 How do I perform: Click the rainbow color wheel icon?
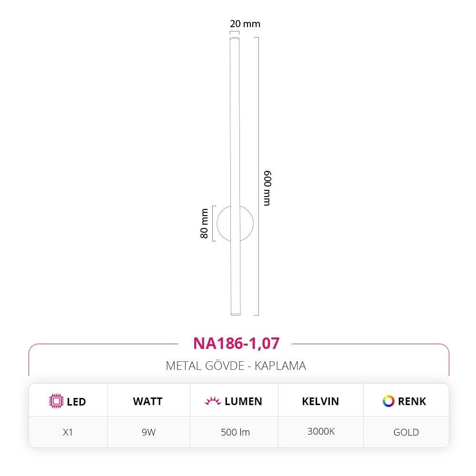click(x=388, y=401)
